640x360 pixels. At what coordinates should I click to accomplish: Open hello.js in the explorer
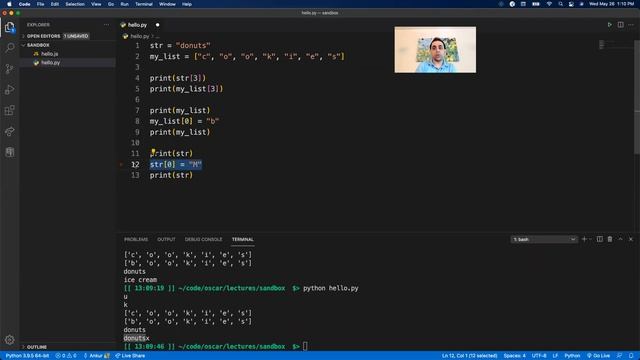(49, 54)
